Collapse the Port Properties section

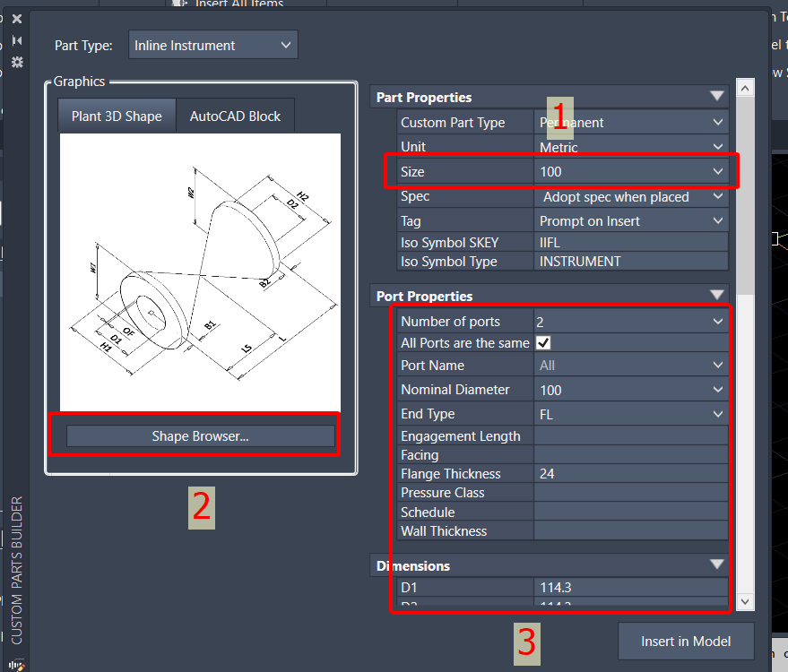click(x=715, y=296)
